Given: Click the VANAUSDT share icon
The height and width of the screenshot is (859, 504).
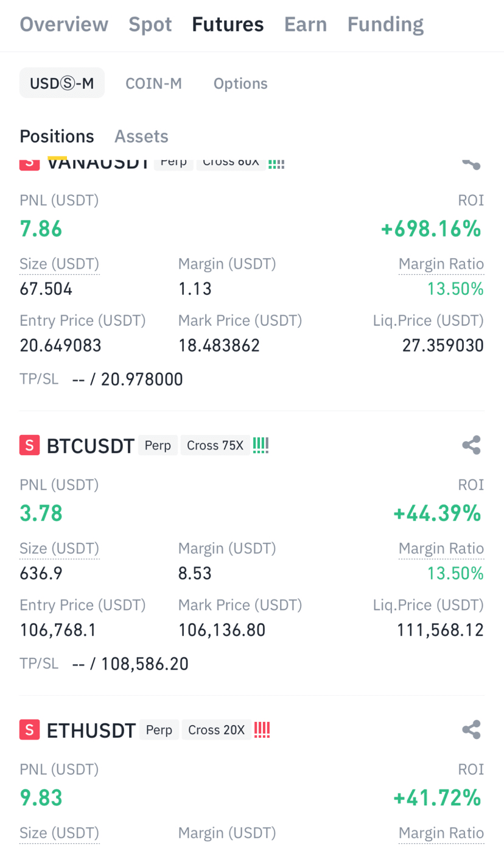Looking at the screenshot, I should point(471,163).
